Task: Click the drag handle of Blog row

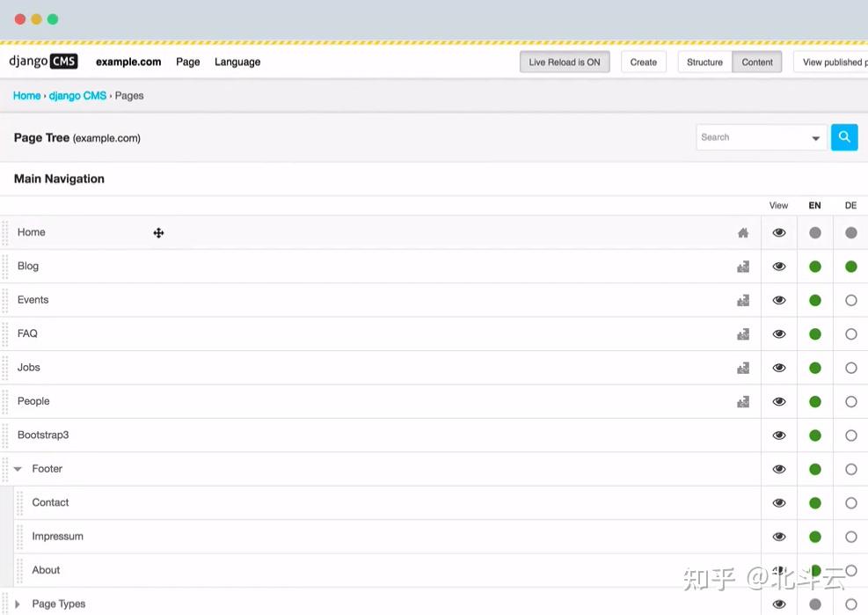Action: pyautogui.click(x=5, y=267)
